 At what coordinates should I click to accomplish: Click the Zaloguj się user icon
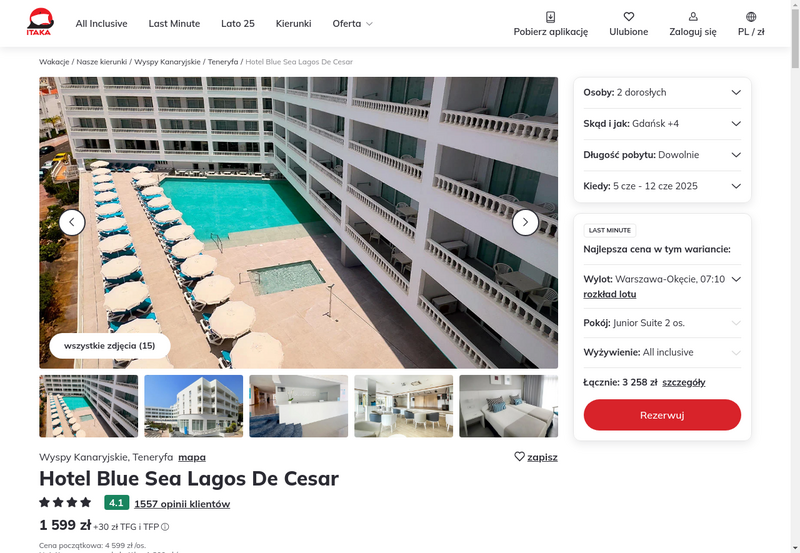point(693,17)
